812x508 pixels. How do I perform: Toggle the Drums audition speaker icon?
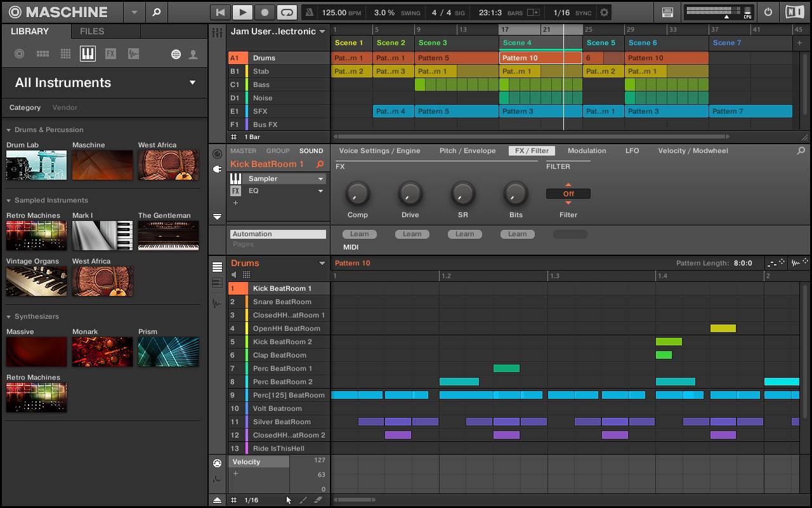tap(234, 275)
